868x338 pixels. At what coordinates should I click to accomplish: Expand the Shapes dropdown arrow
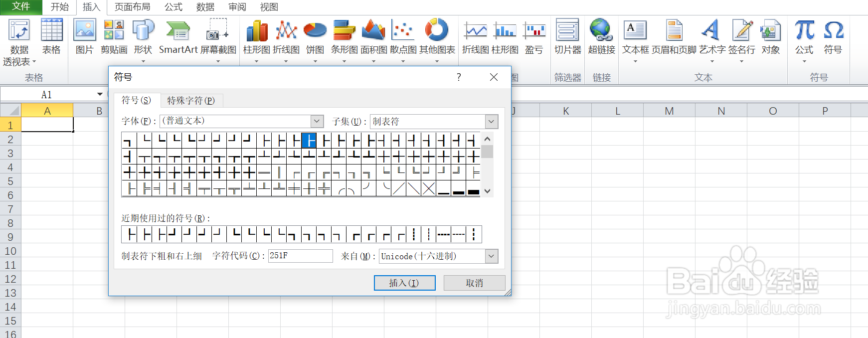click(x=143, y=61)
